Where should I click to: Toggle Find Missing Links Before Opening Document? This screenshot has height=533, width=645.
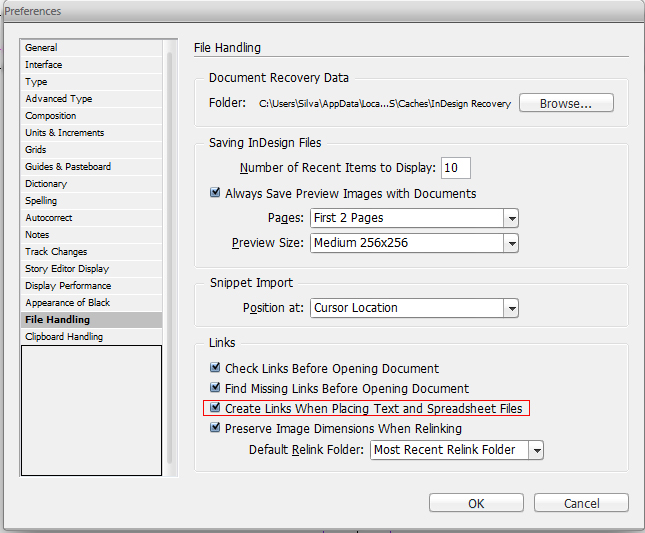point(215,387)
